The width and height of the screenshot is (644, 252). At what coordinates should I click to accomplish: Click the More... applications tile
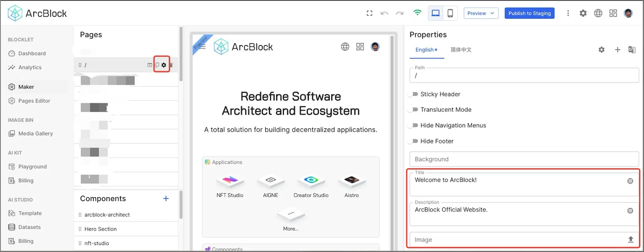click(x=291, y=219)
